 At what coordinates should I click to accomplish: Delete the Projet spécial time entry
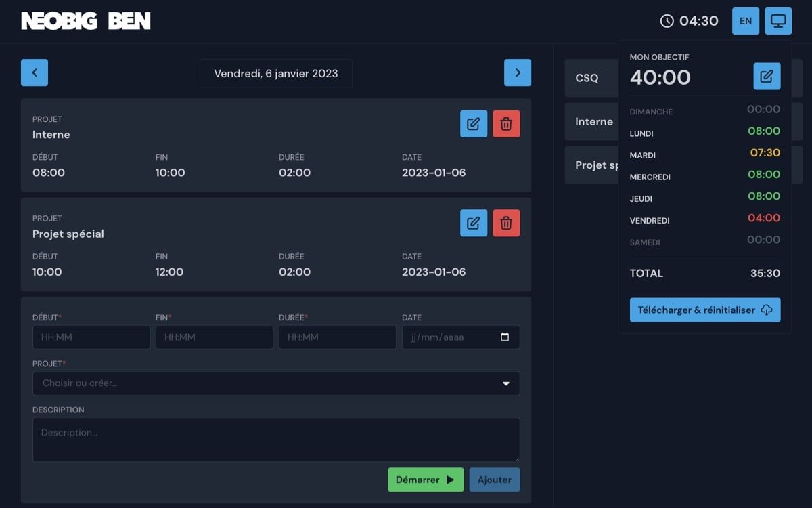point(506,223)
